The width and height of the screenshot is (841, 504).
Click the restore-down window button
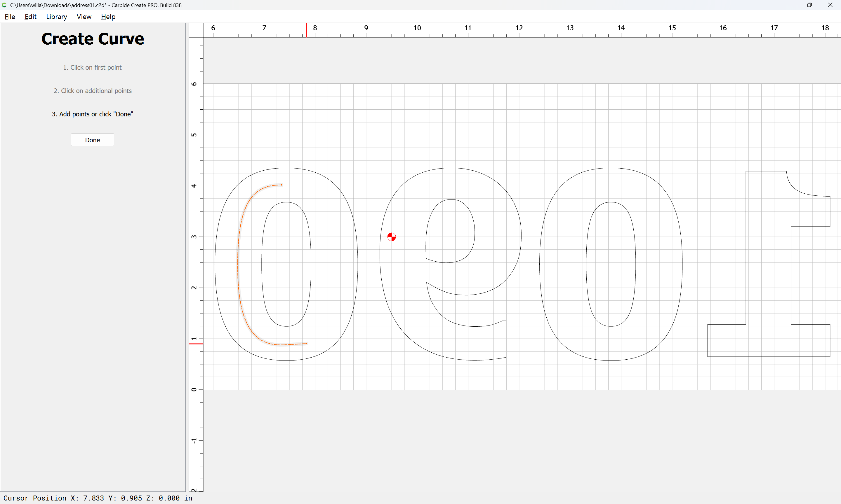[x=809, y=5]
